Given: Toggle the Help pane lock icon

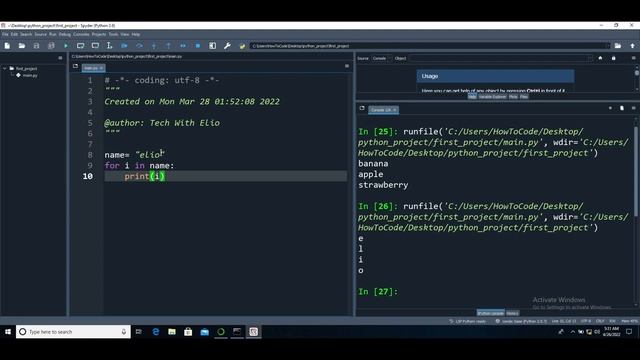Looking at the screenshot, I should 613,58.
